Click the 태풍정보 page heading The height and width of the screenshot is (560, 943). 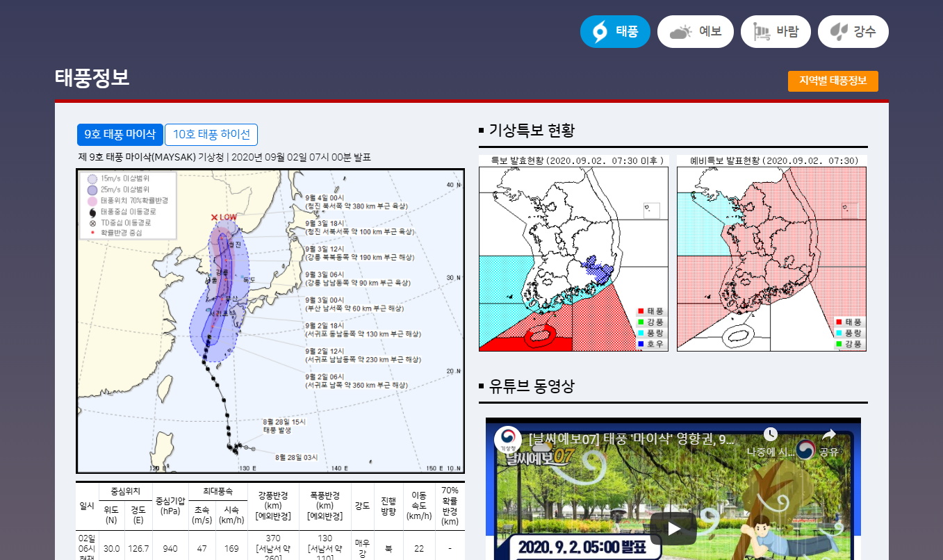92,78
